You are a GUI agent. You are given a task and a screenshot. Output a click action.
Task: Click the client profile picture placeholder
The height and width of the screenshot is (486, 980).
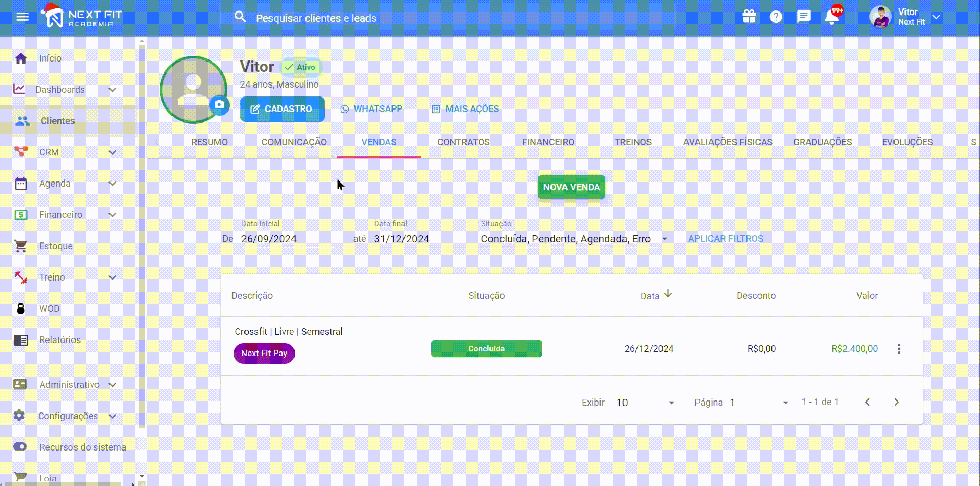click(193, 90)
